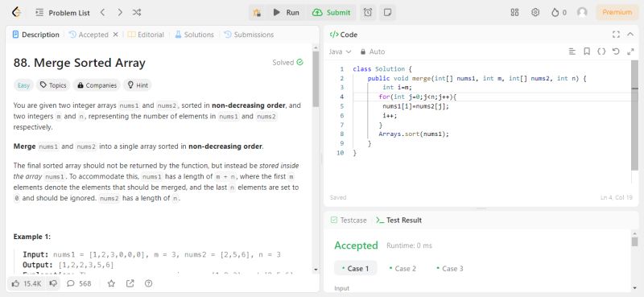Click description scrollbar down arrow
Image resolution: width=644 pixels, height=297 pixels.
pyautogui.click(x=316, y=270)
